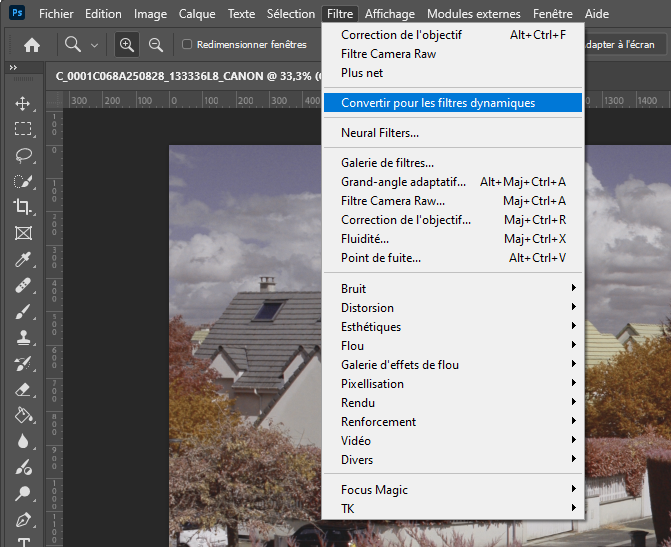Select the Rectangular Marquee tool
671x547 pixels.
[x=24, y=130]
